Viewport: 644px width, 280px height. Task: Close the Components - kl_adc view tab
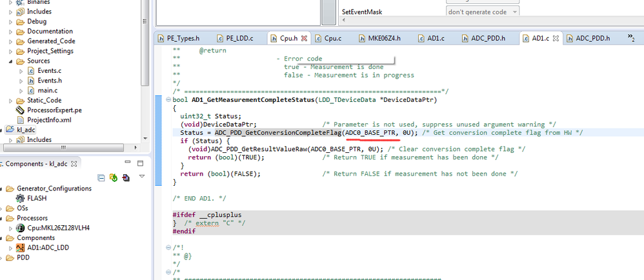click(x=74, y=164)
